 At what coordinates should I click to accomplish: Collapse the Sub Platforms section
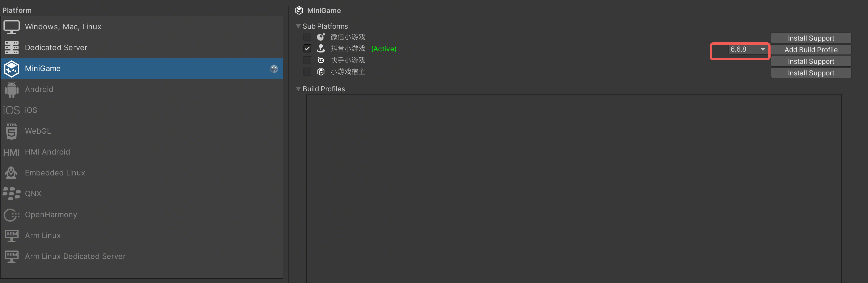tap(298, 26)
